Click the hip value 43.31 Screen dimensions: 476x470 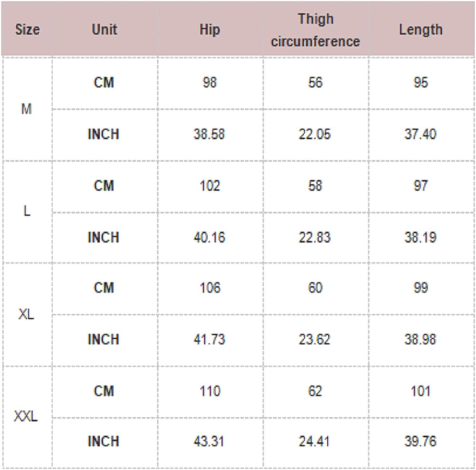[x=209, y=441]
